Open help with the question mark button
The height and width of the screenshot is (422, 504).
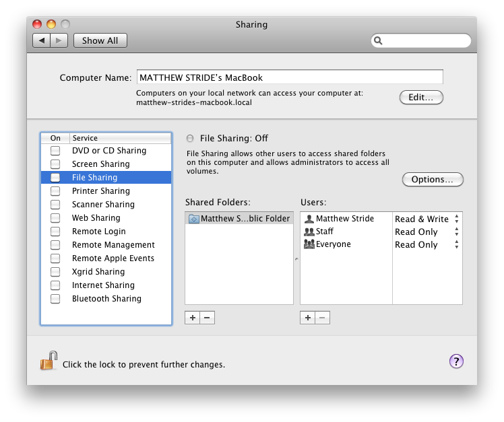point(456,361)
